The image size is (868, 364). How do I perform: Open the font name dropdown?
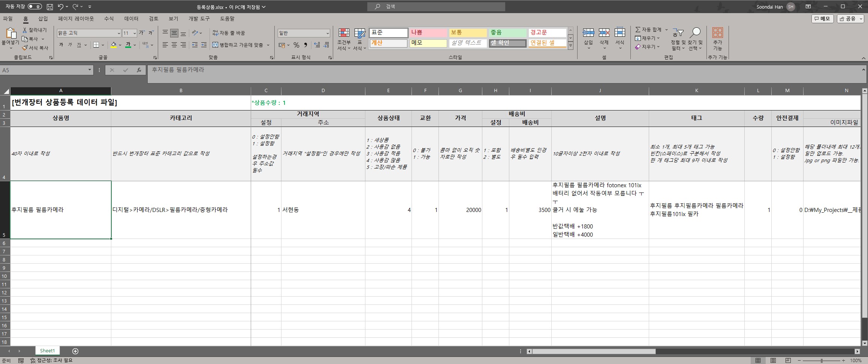tap(119, 33)
